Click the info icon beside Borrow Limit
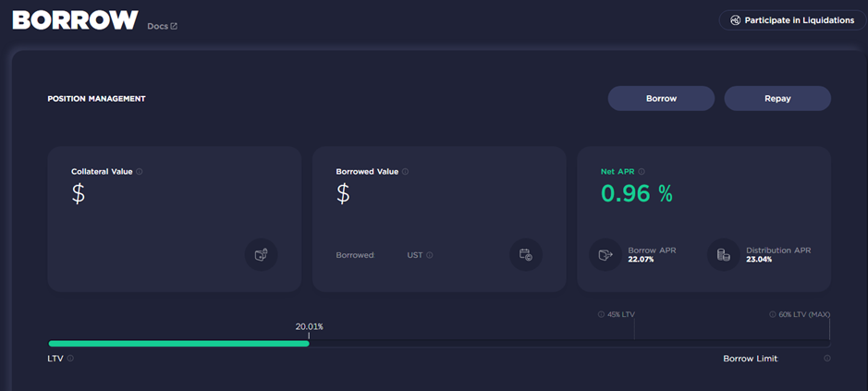Viewport: 868px width, 391px height. [x=827, y=359]
